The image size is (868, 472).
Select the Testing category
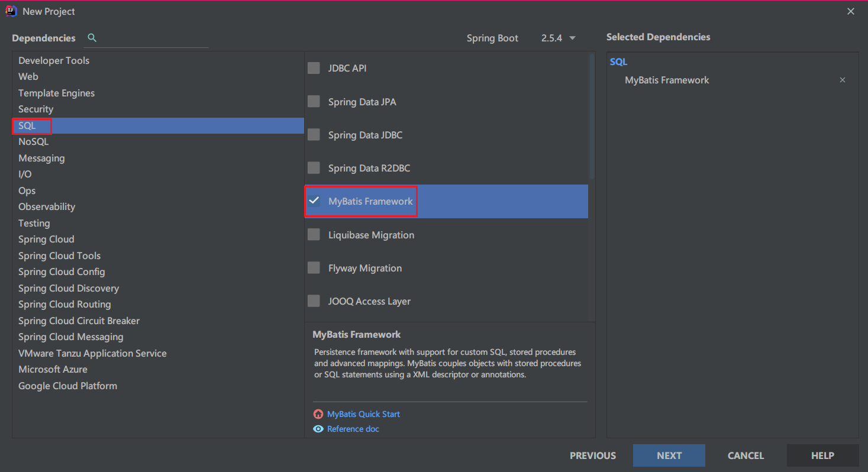point(158,223)
